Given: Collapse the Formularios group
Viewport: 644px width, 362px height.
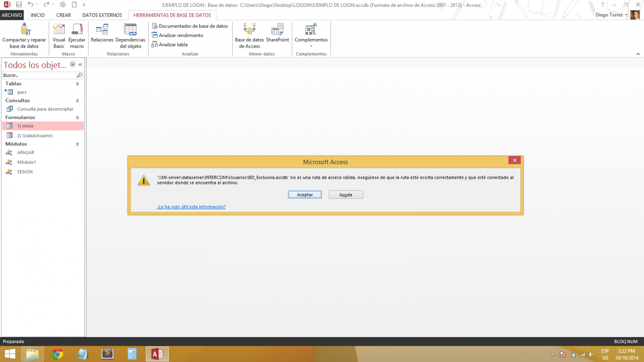Looking at the screenshot, I should pos(77,118).
